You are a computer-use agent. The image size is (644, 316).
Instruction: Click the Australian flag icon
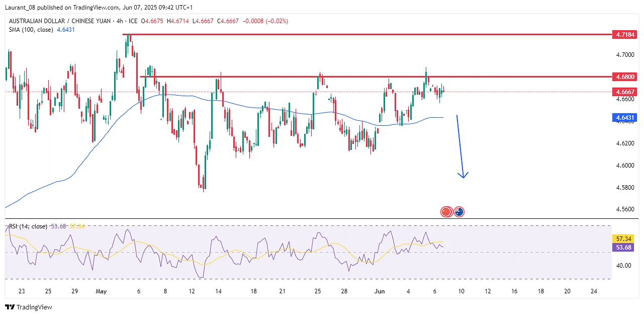coord(459,212)
